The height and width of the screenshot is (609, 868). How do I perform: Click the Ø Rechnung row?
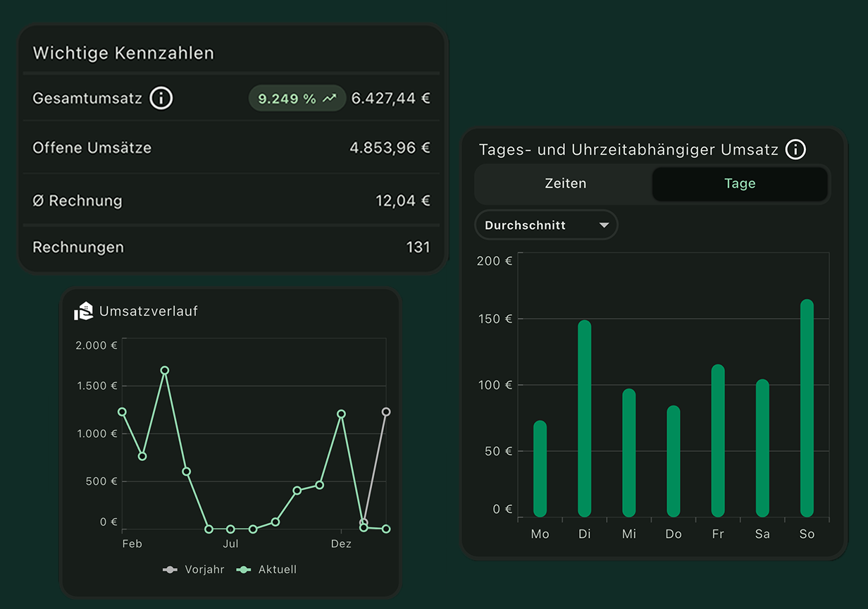231,201
